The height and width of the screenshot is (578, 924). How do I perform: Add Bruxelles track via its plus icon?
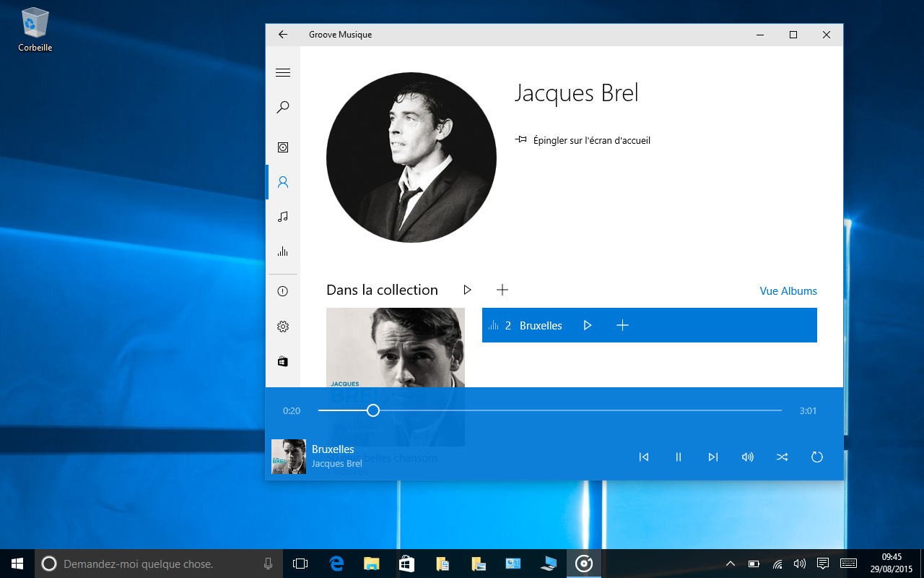click(622, 326)
